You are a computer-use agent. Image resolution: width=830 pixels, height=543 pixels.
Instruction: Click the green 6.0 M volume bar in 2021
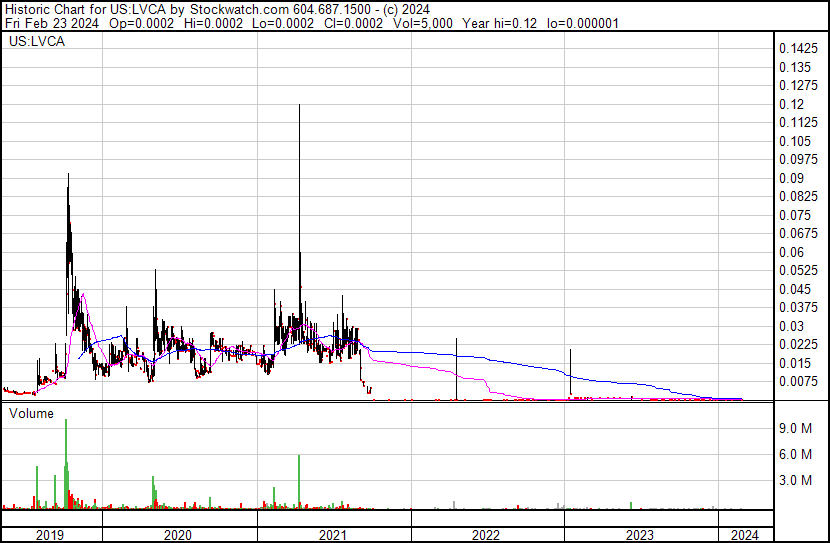[299, 482]
